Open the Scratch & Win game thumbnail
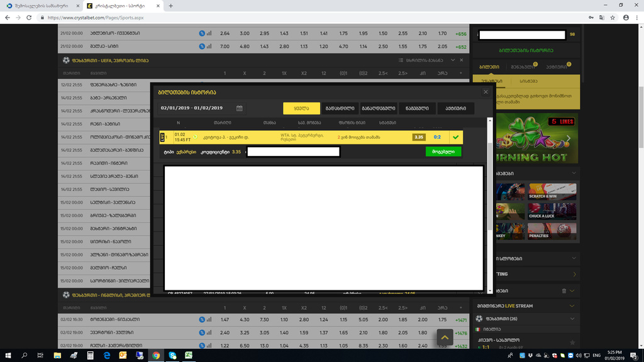Image resolution: width=644 pixels, height=362 pixels. point(552,192)
